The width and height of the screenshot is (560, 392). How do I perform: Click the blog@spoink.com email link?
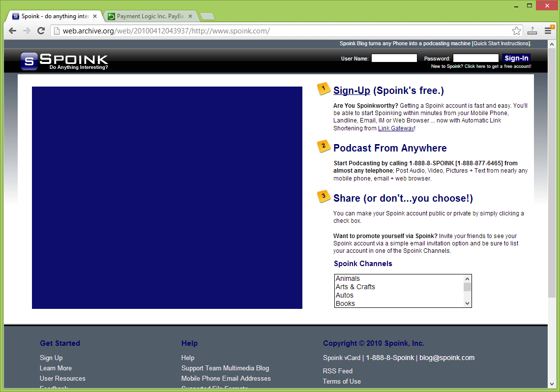pyautogui.click(x=447, y=358)
